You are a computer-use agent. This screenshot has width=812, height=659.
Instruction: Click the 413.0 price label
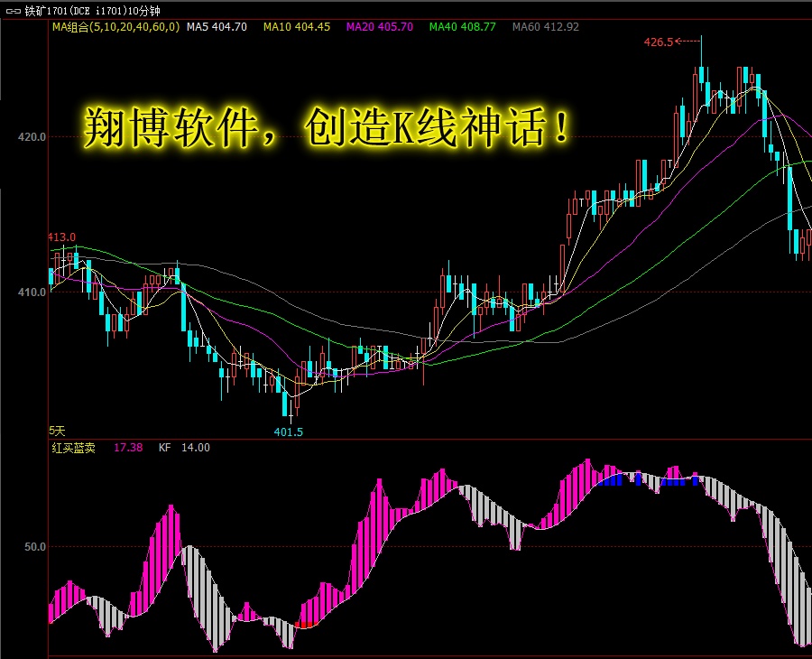click(x=61, y=237)
